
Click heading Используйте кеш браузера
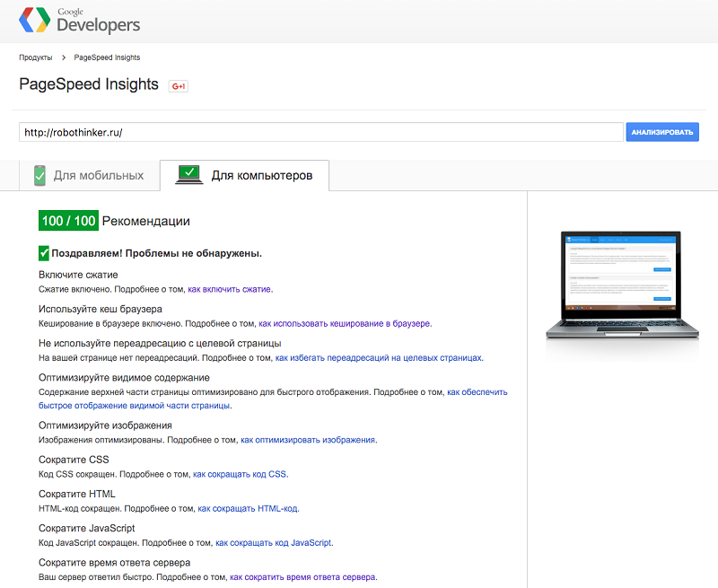click(101, 309)
